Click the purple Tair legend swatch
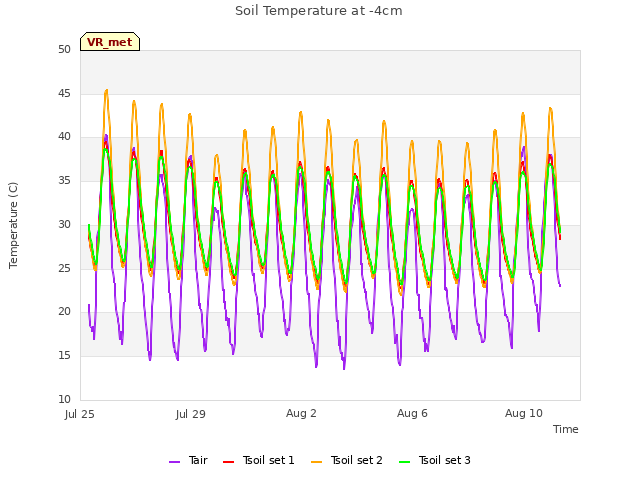 click(x=174, y=462)
